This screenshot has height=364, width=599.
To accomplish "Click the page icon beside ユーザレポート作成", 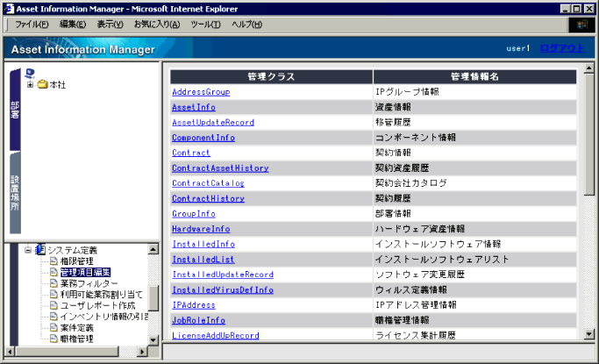I will (53, 305).
